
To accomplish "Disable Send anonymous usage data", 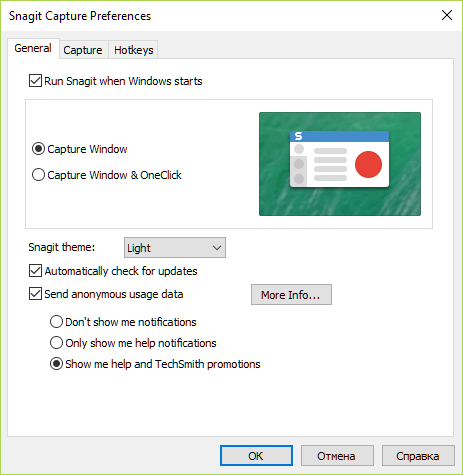I will pyautogui.click(x=35, y=294).
